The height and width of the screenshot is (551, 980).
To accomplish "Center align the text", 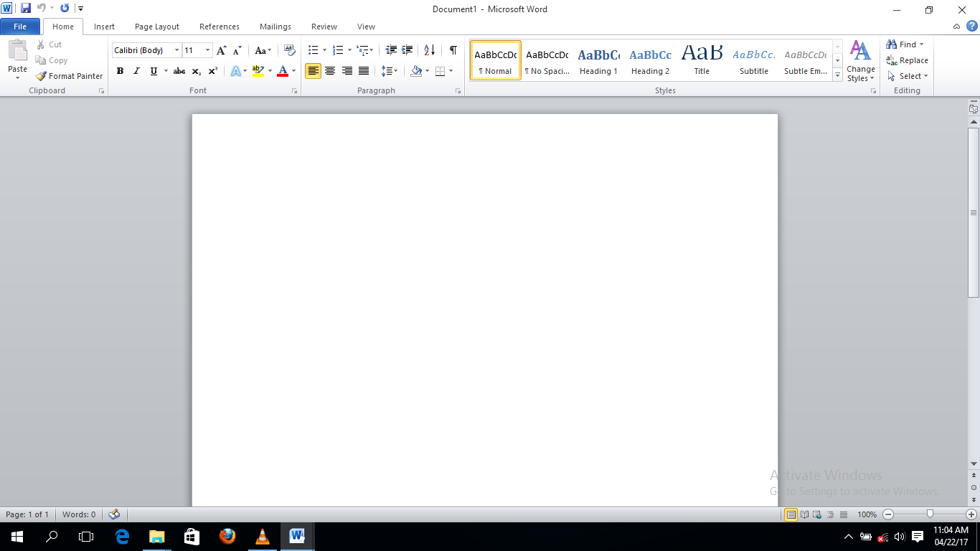I will (x=330, y=71).
